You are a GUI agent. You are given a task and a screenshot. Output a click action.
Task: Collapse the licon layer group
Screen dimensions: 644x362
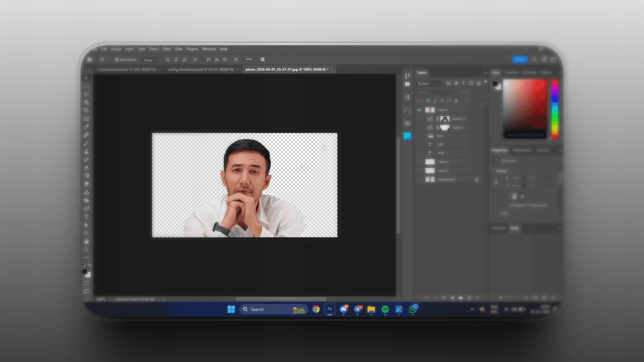[426, 136]
